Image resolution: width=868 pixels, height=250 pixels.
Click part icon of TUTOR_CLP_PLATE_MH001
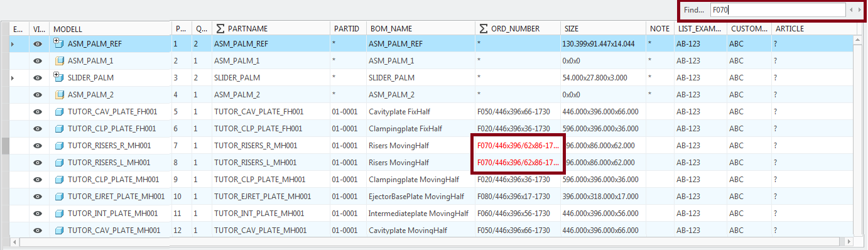(60, 180)
